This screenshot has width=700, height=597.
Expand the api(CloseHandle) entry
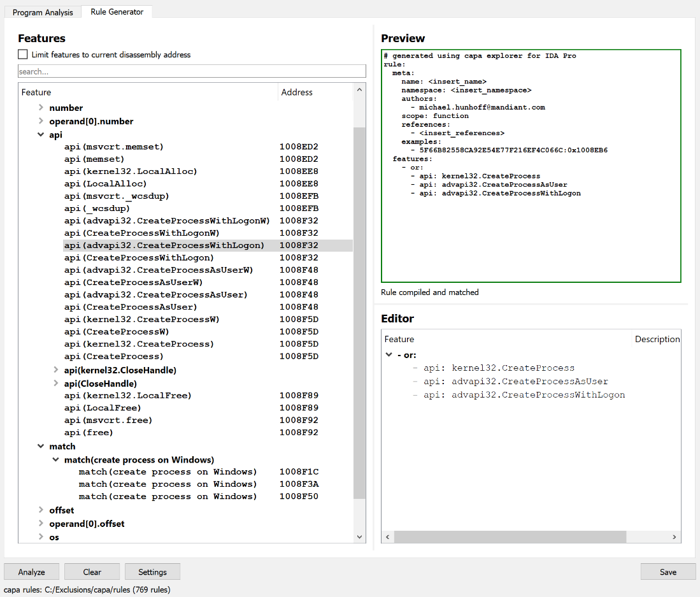tap(55, 382)
